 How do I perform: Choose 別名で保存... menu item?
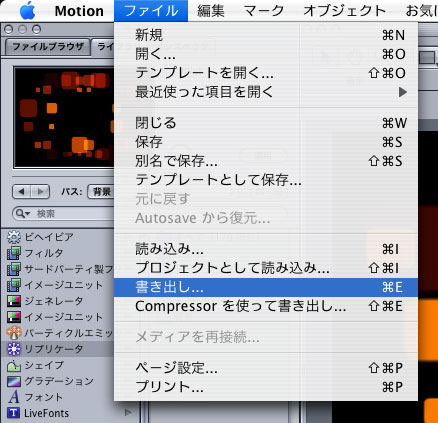pos(266,161)
